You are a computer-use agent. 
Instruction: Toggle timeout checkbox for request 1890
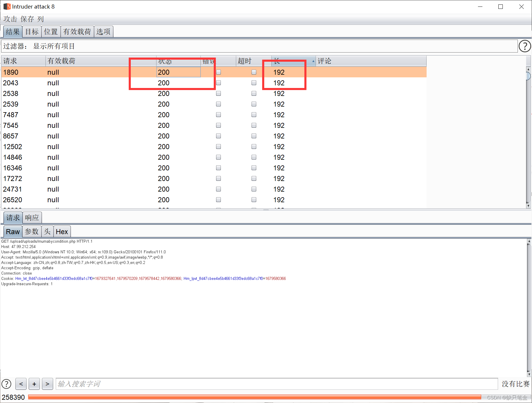[254, 72]
